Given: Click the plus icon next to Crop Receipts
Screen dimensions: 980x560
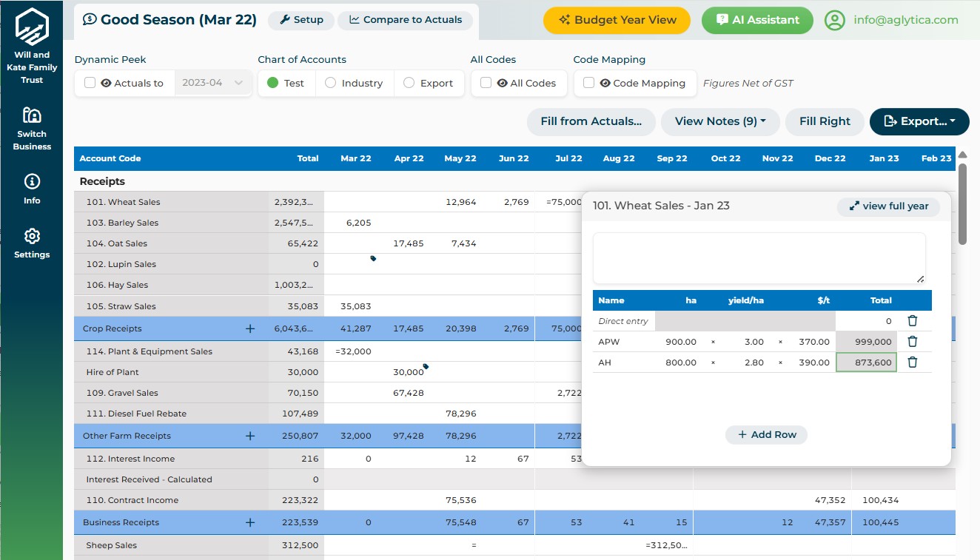Looking at the screenshot, I should [x=251, y=328].
